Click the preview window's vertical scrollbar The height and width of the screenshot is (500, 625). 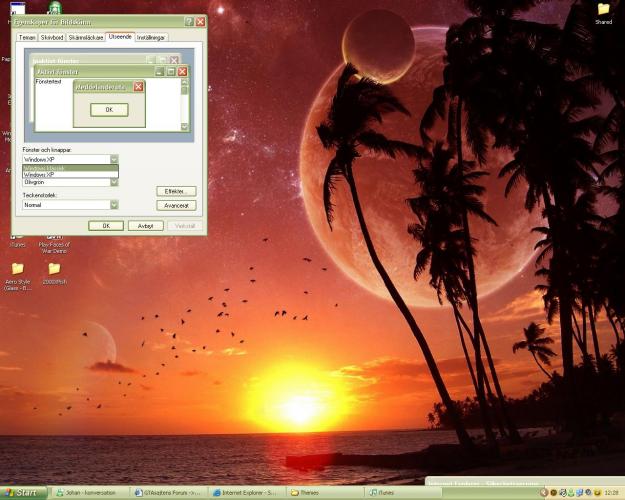184,105
